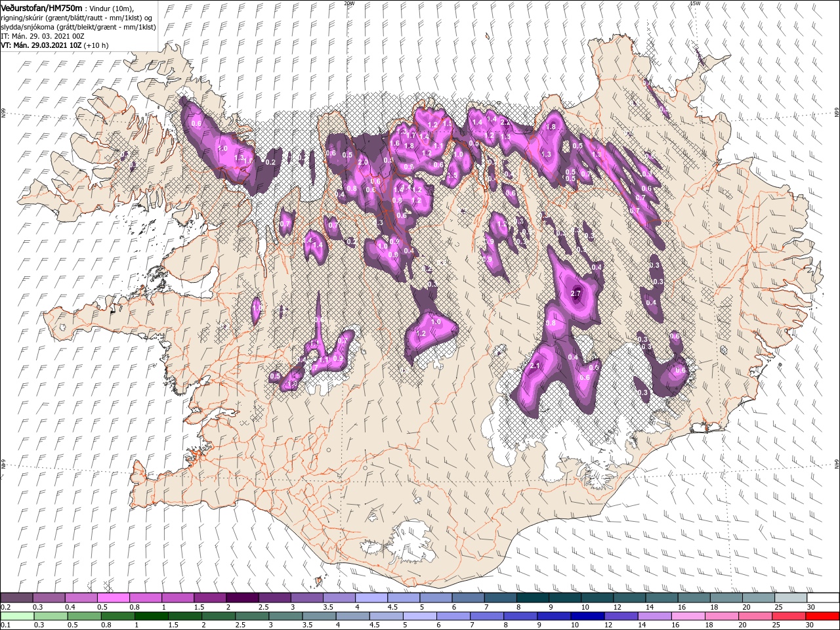The image size is (840, 630).
Task: Select the bright red 30 rain legend swatch
Action: [823, 616]
